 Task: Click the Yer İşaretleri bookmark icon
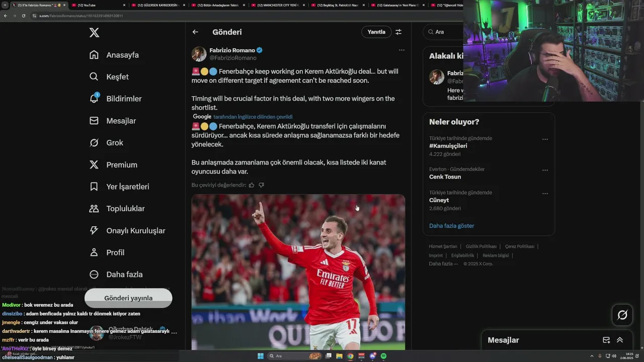pos(94,187)
